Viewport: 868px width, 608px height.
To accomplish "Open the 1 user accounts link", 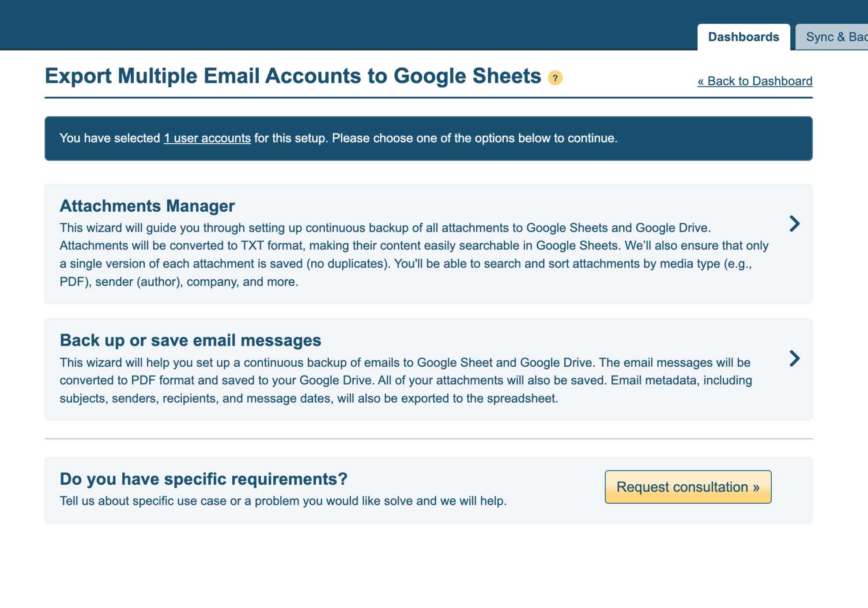I will pos(207,138).
